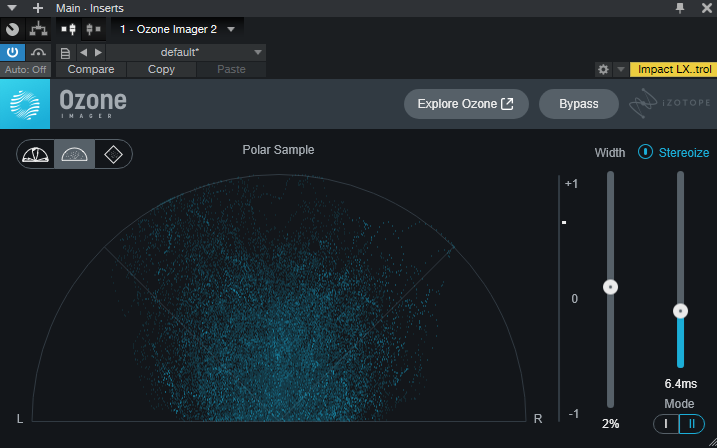
Task: Toggle the plugin power activate button
Action: click(x=13, y=52)
